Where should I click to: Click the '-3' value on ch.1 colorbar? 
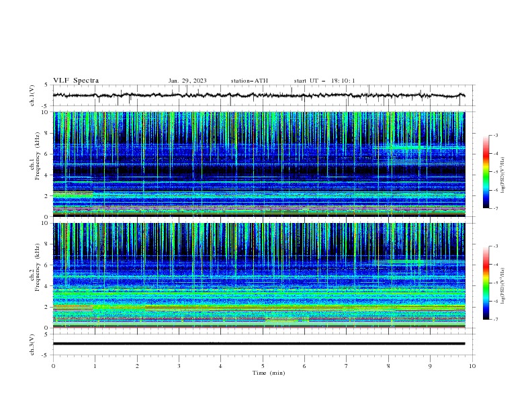pos(495,135)
